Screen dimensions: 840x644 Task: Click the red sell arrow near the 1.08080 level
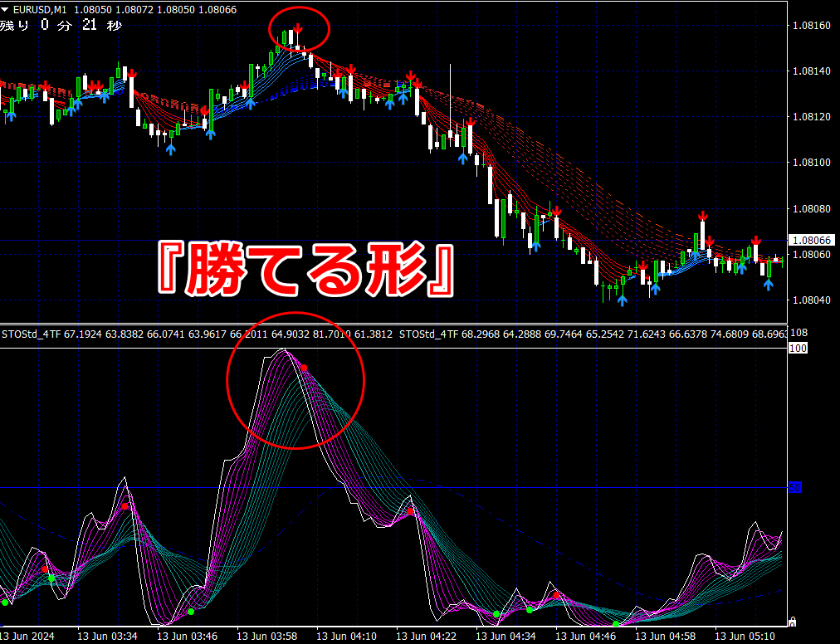point(556,212)
